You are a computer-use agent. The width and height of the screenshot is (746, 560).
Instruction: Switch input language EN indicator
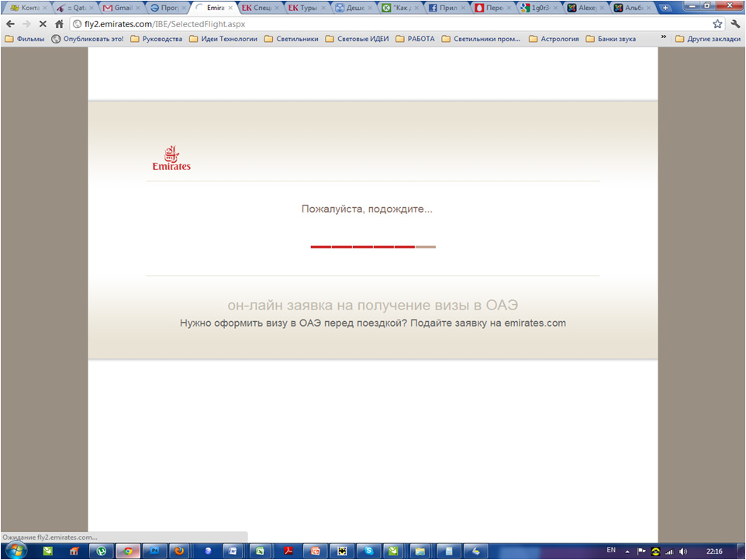(611, 550)
